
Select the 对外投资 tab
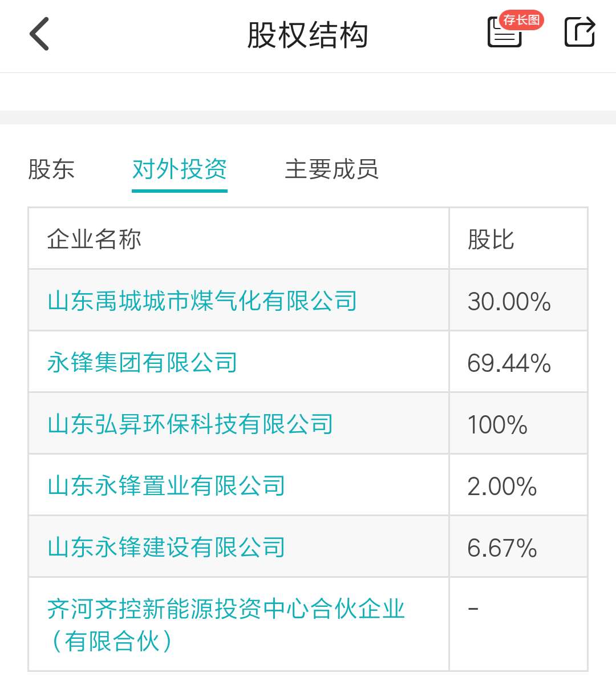pos(179,169)
